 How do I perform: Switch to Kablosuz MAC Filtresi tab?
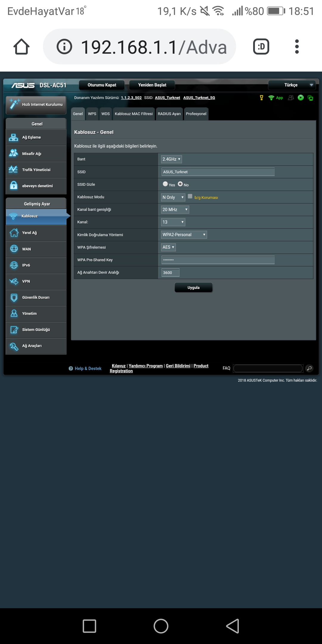tap(134, 114)
